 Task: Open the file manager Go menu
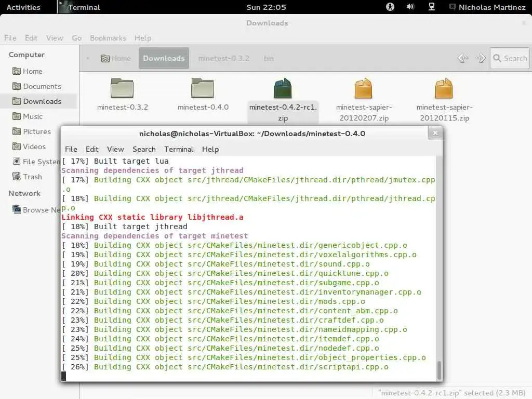(77, 38)
